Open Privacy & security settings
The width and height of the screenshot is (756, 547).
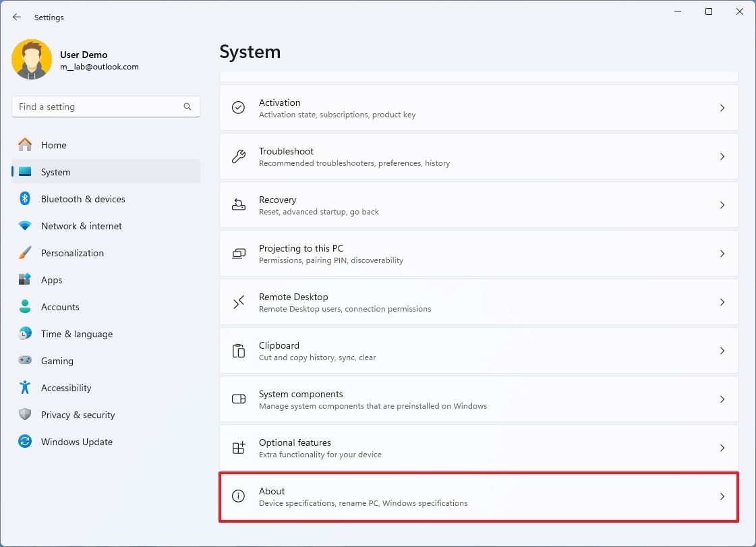coord(78,415)
